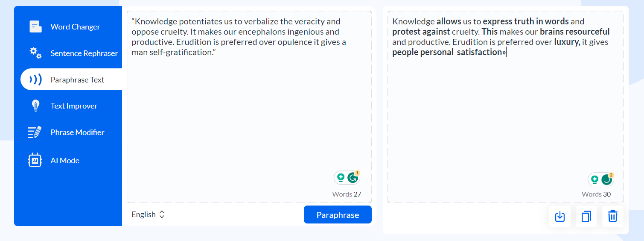Image resolution: width=644 pixels, height=241 pixels.
Task: Select the Paraphrase Text menu item
Action: (x=71, y=79)
